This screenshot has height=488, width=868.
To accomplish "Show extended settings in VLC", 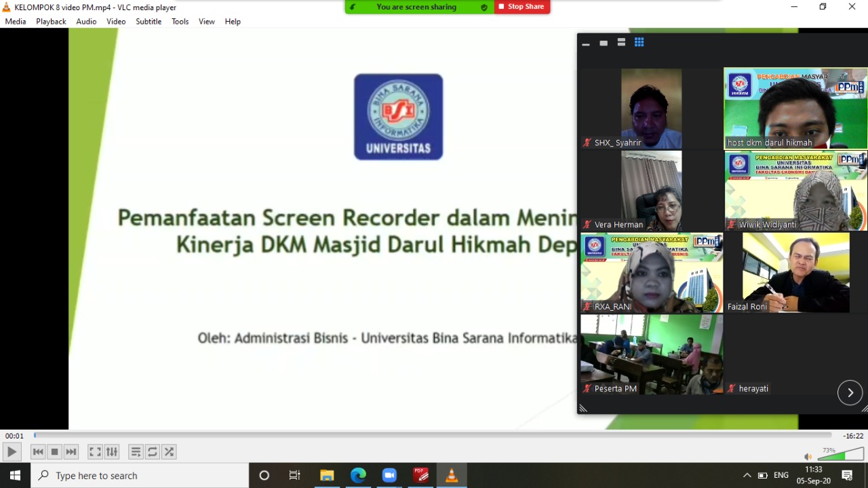I will click(112, 452).
